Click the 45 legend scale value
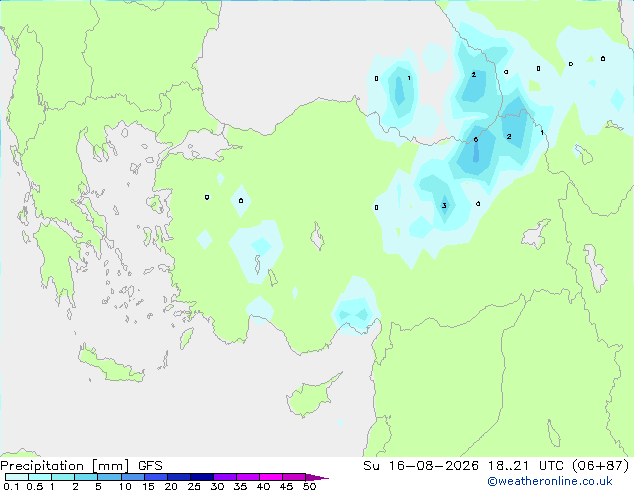Image resolution: width=634 pixels, height=490 pixels. (286, 486)
